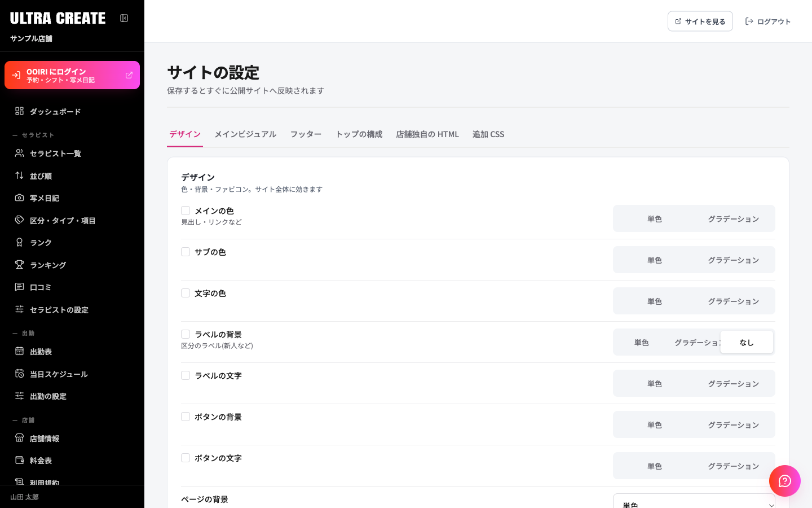Select なし for ラベルの背景
Screen dimensions: 812x508
(747, 343)
